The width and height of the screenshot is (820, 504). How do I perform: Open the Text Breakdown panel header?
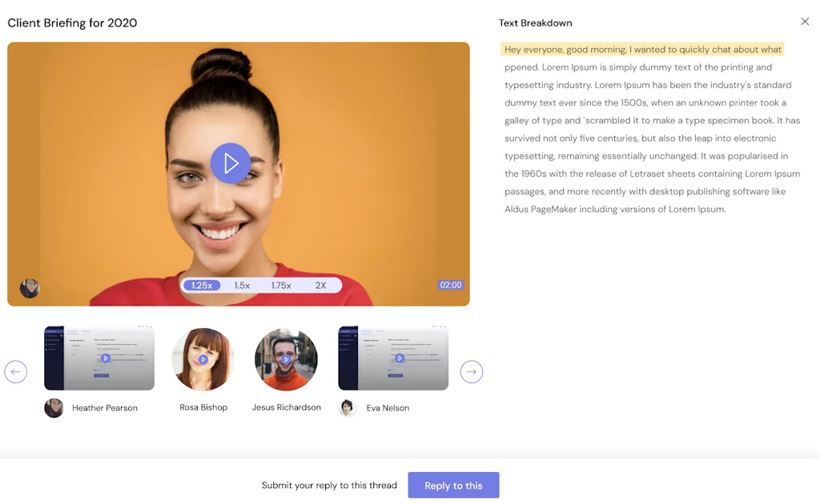(x=535, y=22)
